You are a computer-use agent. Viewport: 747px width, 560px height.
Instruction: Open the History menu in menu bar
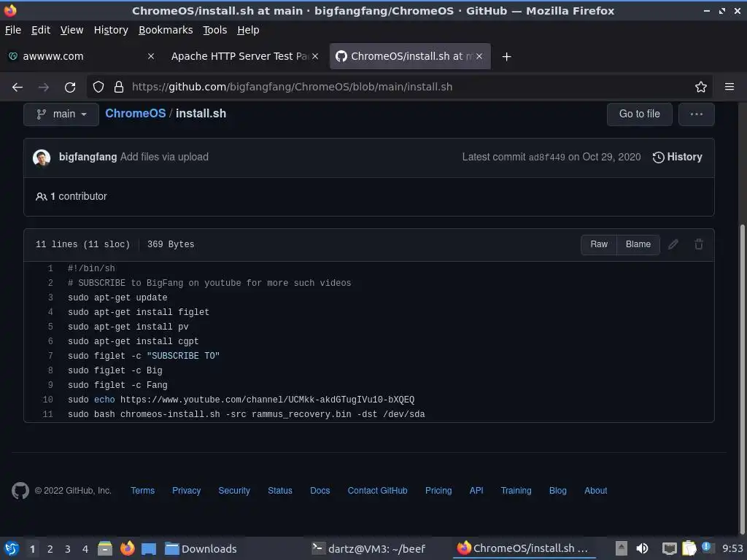(x=111, y=30)
